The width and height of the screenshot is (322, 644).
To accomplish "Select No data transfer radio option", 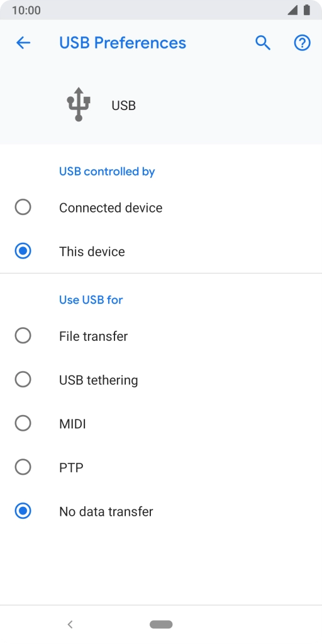I will [x=23, y=511].
